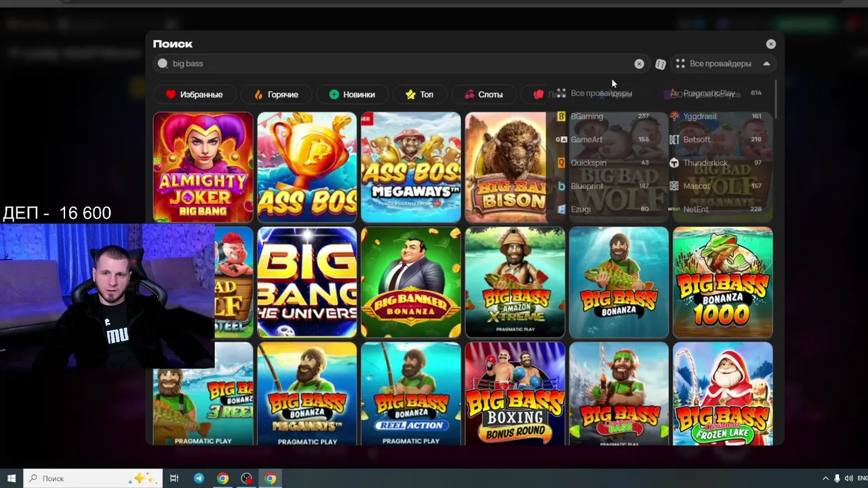The image size is (868, 488).
Task: Pick Quickspin in the provider list
Action: [604, 163]
